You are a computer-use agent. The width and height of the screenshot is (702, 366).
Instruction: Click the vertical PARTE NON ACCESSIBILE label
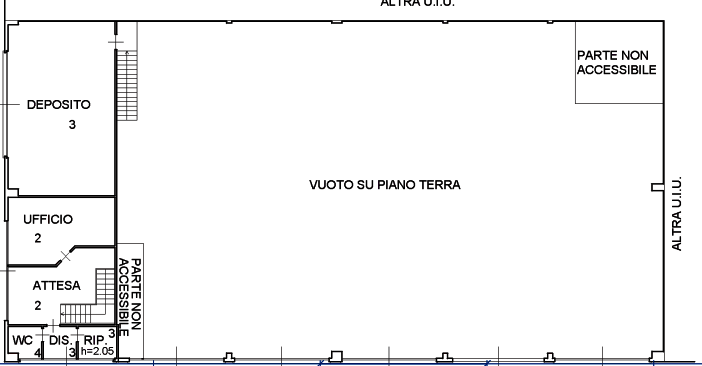click(x=130, y=297)
